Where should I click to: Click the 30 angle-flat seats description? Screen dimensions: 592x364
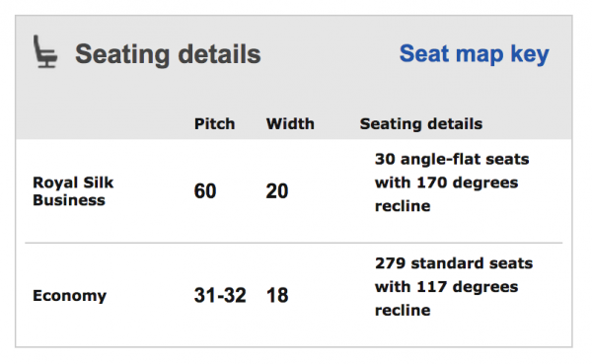tap(452, 182)
